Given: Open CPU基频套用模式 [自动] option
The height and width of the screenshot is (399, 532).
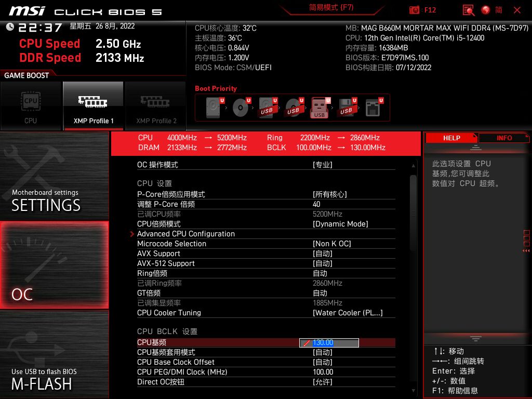Looking at the screenshot, I should pyautogui.click(x=266, y=352).
